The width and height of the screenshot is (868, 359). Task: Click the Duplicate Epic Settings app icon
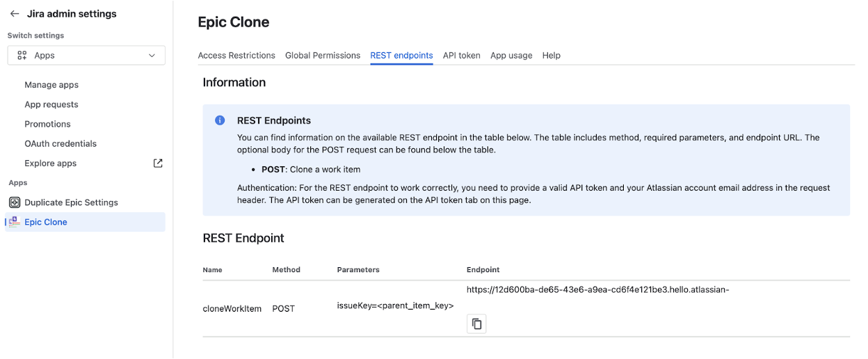[x=15, y=202]
